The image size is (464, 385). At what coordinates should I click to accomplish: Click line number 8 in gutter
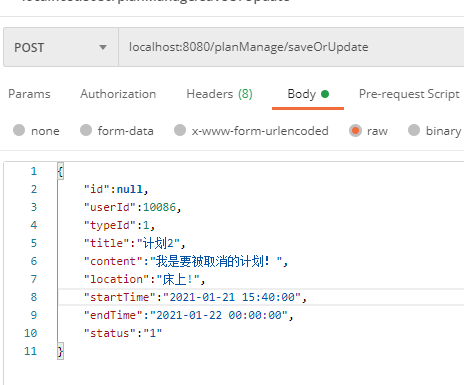pos(34,297)
